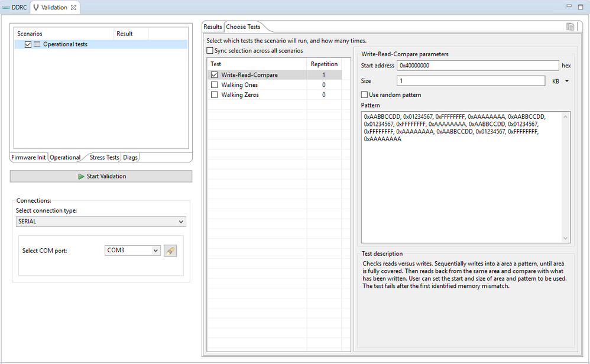Select the Operational tests scenario row
Screen dimensions: 590x364
click(101, 44)
